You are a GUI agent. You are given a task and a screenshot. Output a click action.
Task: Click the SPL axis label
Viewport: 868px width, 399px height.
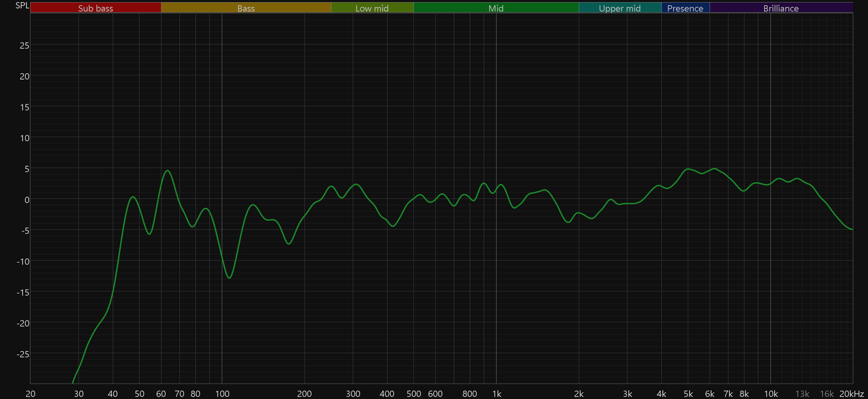click(22, 6)
